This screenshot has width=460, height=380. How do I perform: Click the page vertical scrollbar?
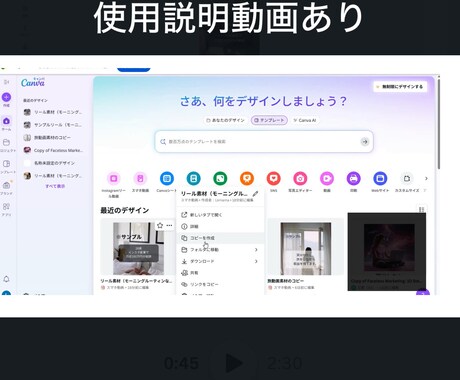coord(439,123)
